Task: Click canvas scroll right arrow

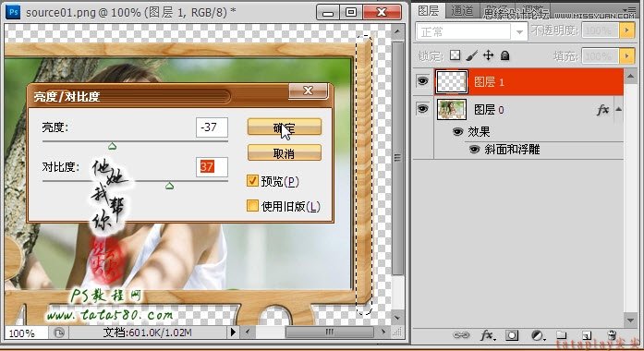Action: 383,332
